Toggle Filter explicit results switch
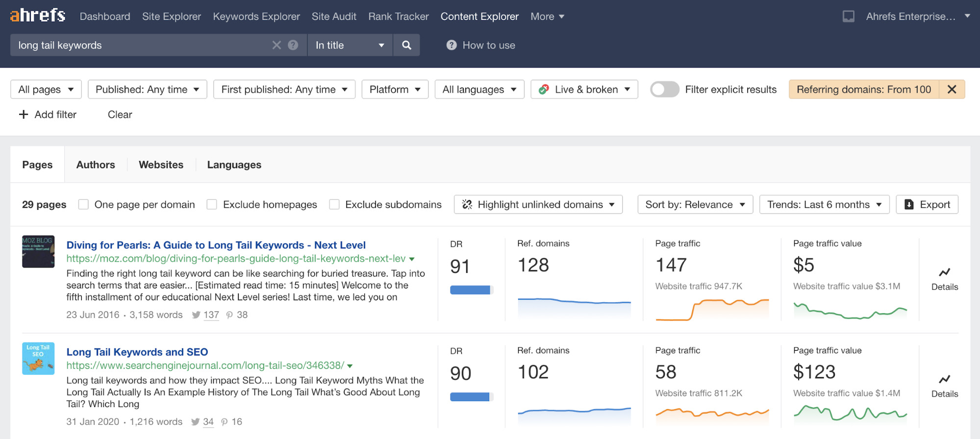 click(x=664, y=89)
